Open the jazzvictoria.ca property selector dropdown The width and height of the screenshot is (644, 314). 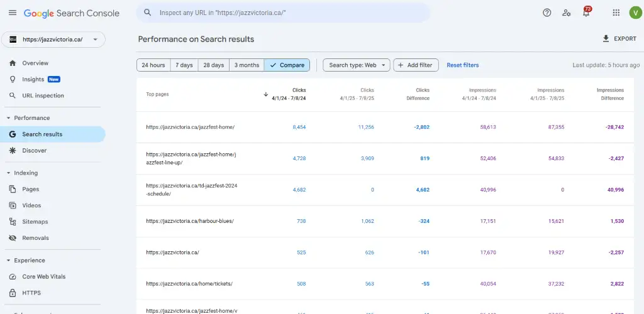point(53,40)
